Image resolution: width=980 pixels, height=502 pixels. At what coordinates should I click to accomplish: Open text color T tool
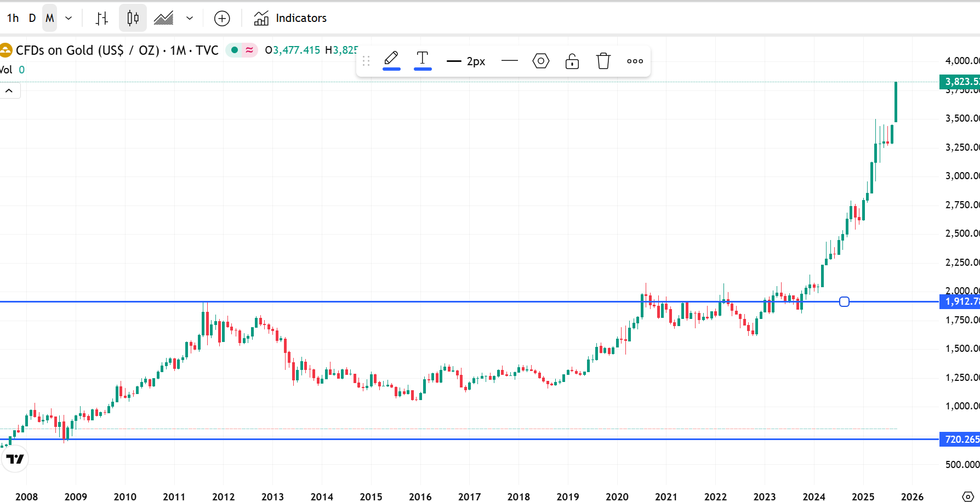tap(423, 60)
